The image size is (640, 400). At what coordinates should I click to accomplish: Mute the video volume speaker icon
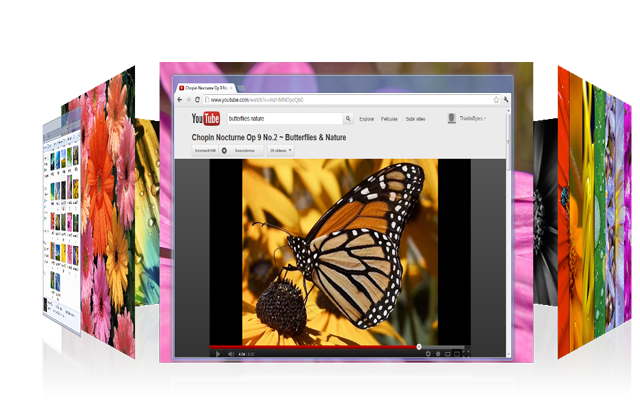[x=231, y=354]
